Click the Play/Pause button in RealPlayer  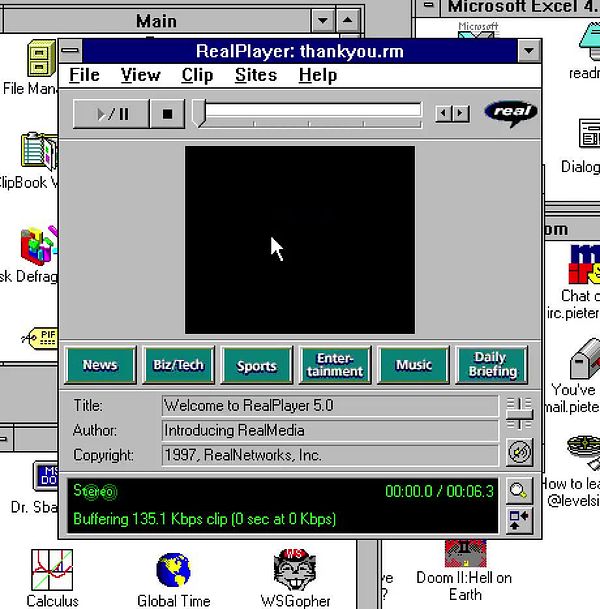[111, 114]
